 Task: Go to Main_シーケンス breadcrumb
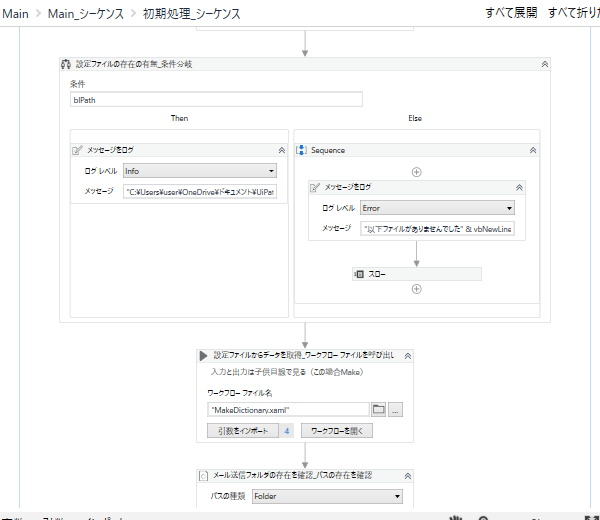86,14
